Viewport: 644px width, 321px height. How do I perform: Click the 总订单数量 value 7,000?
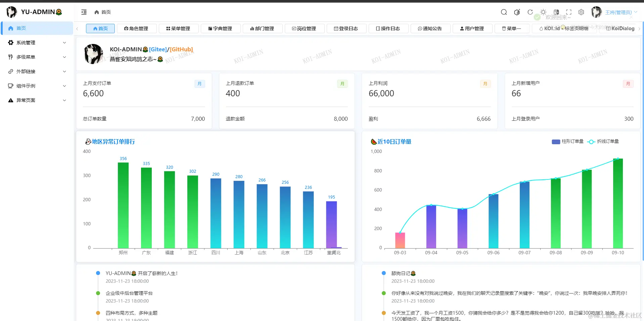pyautogui.click(x=198, y=119)
